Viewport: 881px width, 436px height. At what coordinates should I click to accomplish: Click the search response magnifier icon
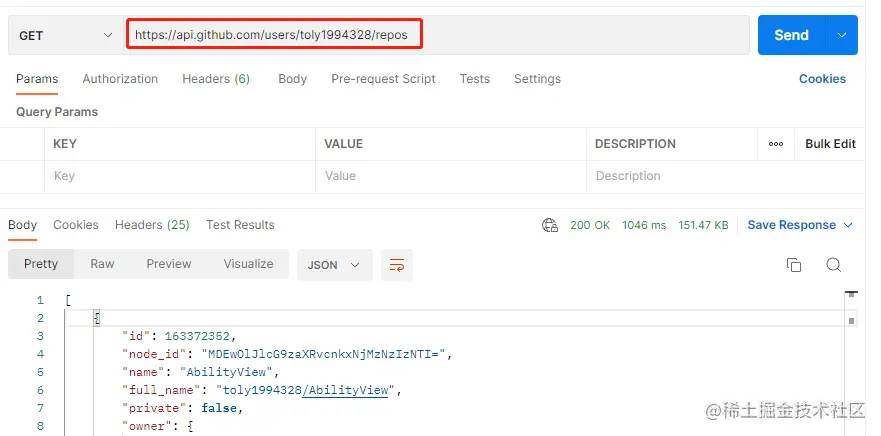[x=834, y=265]
